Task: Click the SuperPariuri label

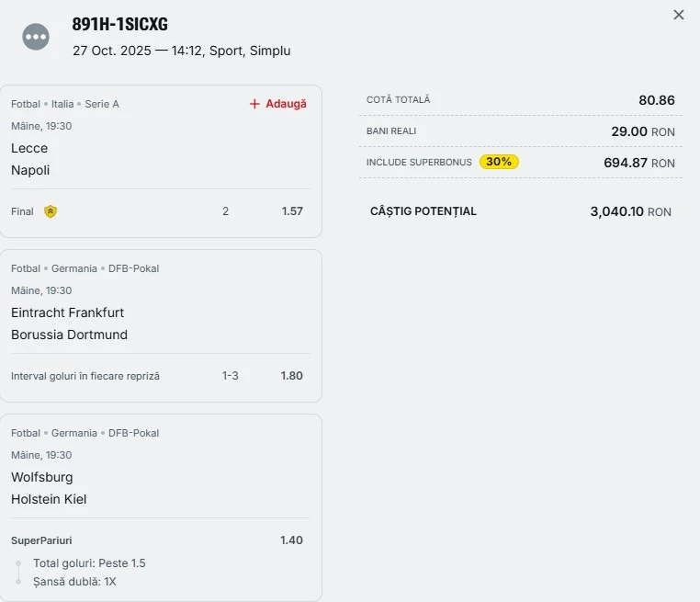Action: 41,540
